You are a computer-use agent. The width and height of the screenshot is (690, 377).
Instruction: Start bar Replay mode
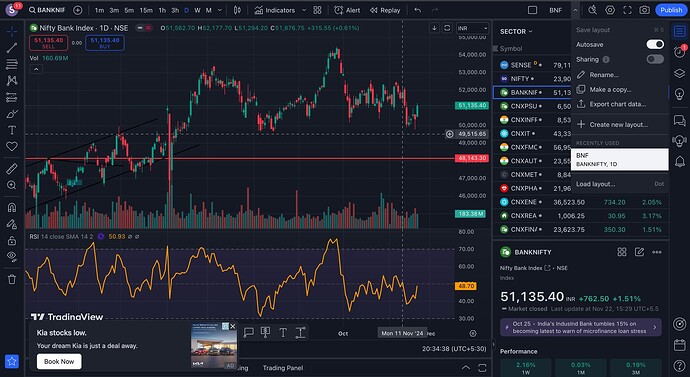(385, 10)
